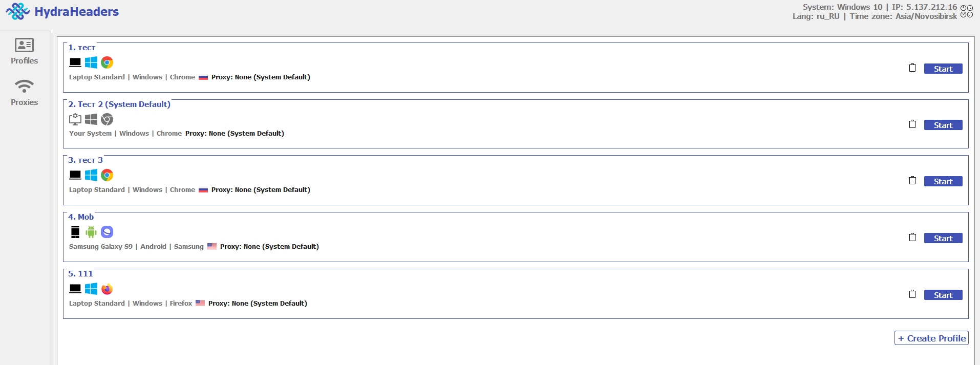
Task: Open the Proxies sidebar section
Action: coord(24,93)
